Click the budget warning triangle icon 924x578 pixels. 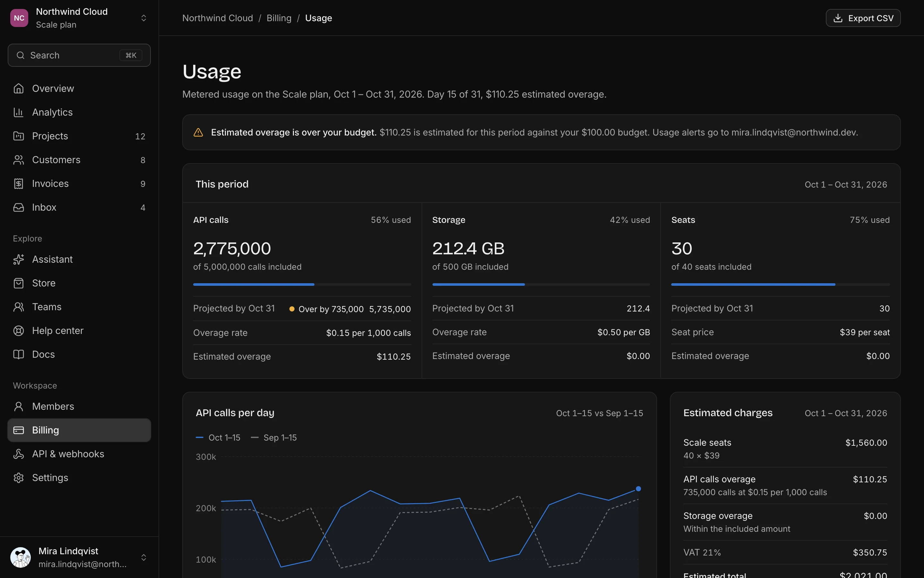(x=198, y=132)
